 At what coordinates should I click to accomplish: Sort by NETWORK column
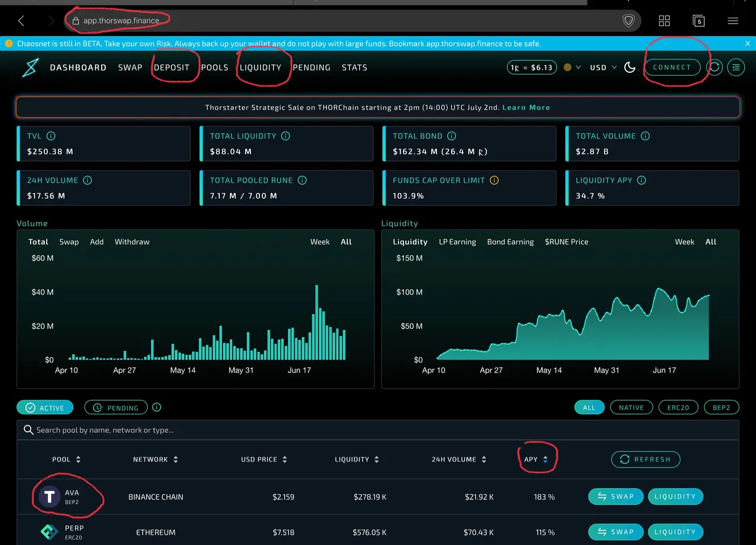point(155,459)
